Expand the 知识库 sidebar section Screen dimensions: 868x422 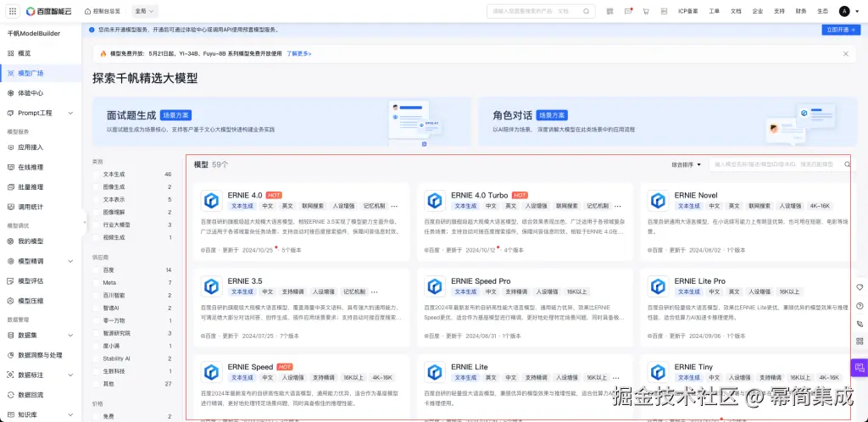point(70,415)
